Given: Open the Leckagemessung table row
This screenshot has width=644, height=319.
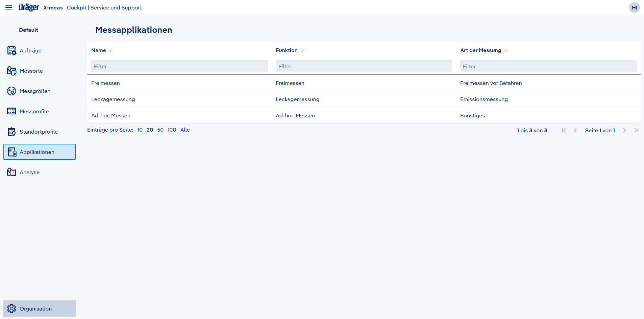Looking at the screenshot, I should coord(113,99).
